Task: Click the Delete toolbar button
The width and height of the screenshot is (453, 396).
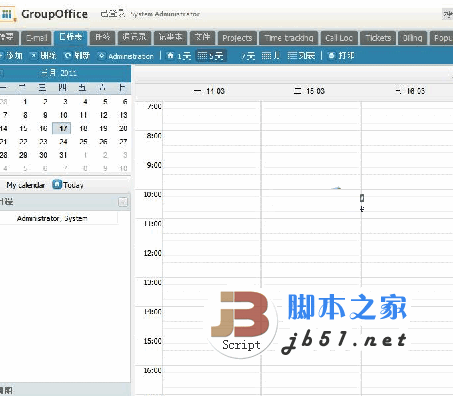Action: 43,56
